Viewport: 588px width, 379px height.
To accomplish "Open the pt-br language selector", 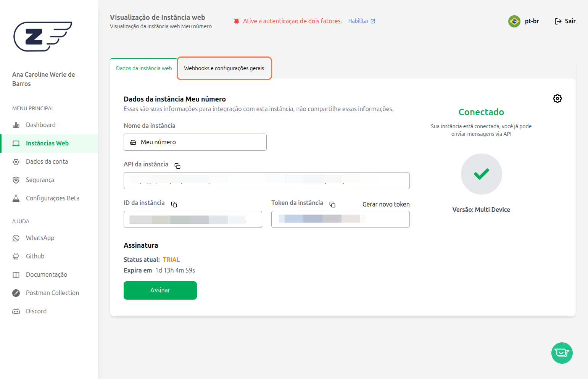I will click(524, 21).
